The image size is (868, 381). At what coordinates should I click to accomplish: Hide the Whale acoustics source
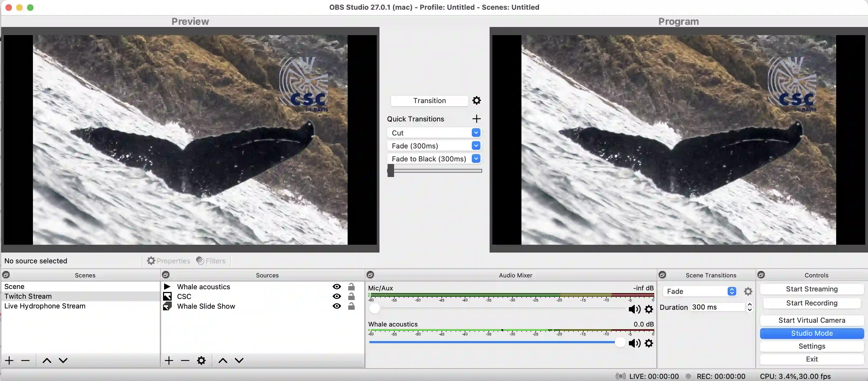coord(337,287)
